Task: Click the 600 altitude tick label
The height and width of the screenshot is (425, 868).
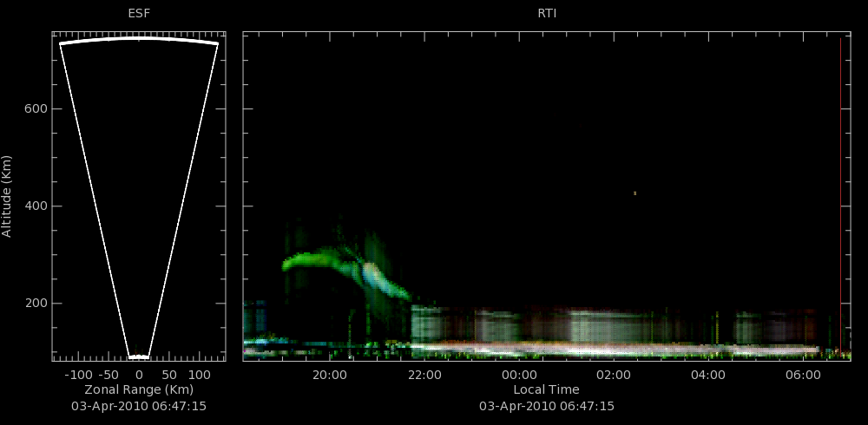Action: [35, 109]
